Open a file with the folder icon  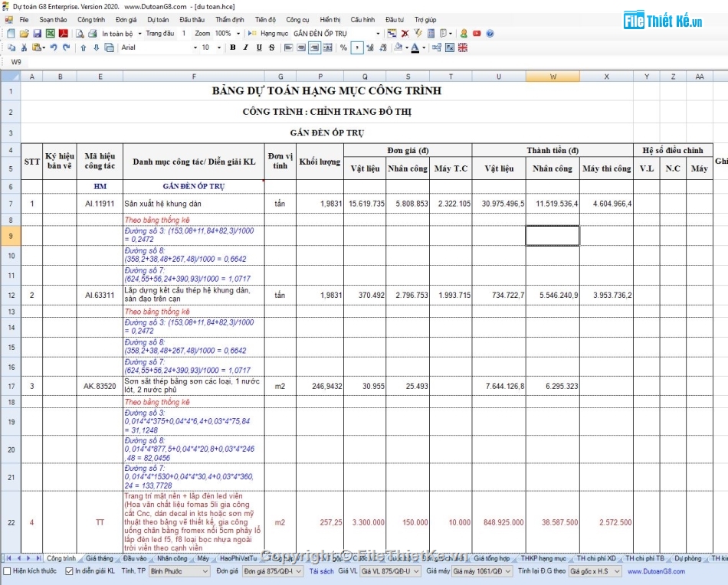point(25,34)
